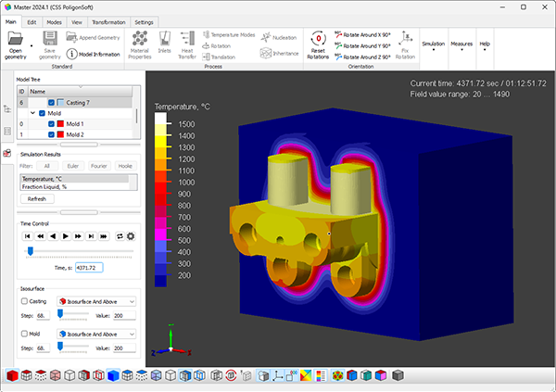Enable the Casting isosurface checkbox
Image resolution: width=556 pixels, height=392 pixels.
[x=24, y=301]
